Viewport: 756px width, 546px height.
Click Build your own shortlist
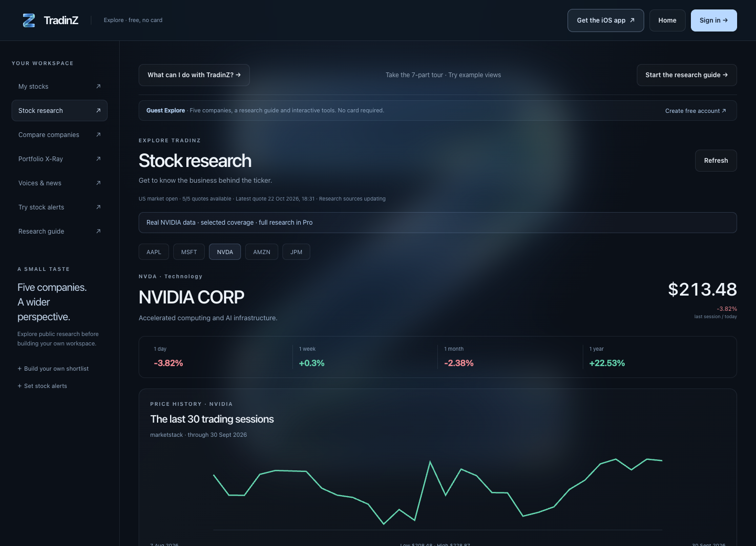pos(53,369)
